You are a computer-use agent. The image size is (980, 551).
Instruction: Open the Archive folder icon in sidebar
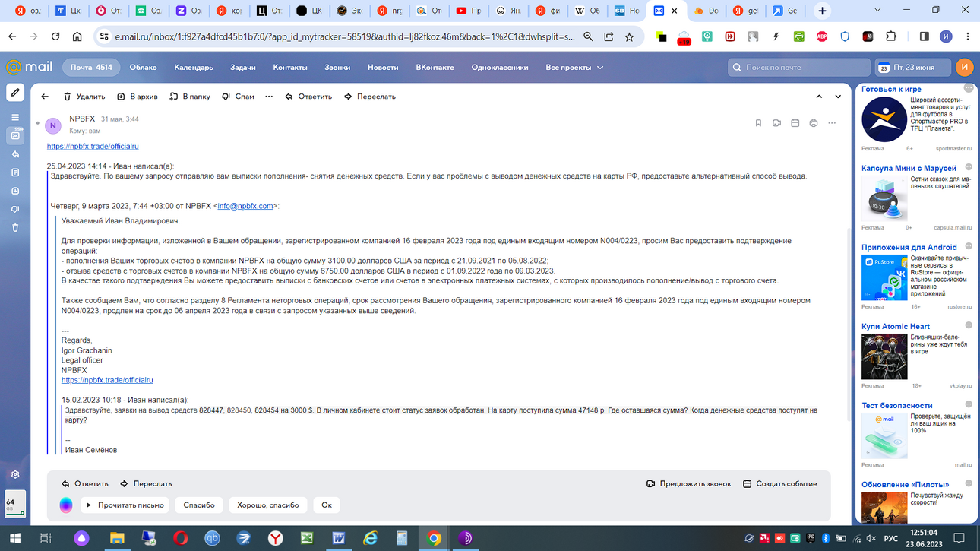(x=15, y=191)
